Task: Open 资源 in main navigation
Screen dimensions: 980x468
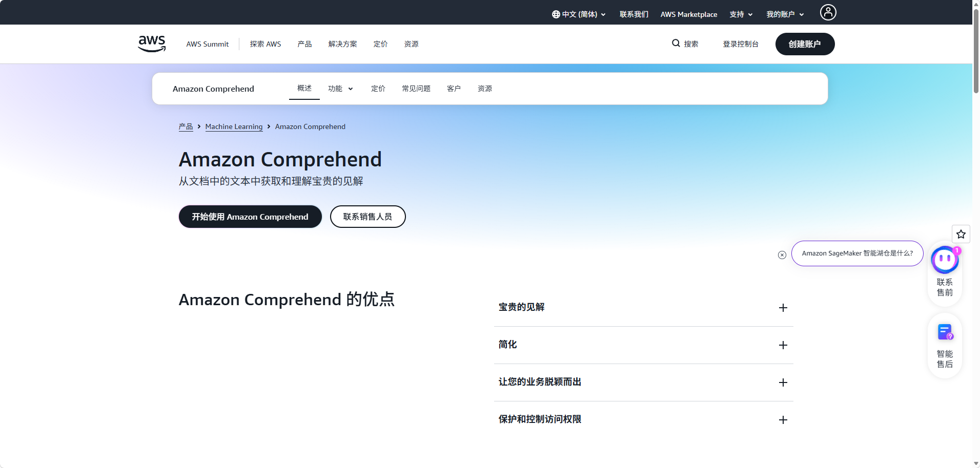Action: 411,44
